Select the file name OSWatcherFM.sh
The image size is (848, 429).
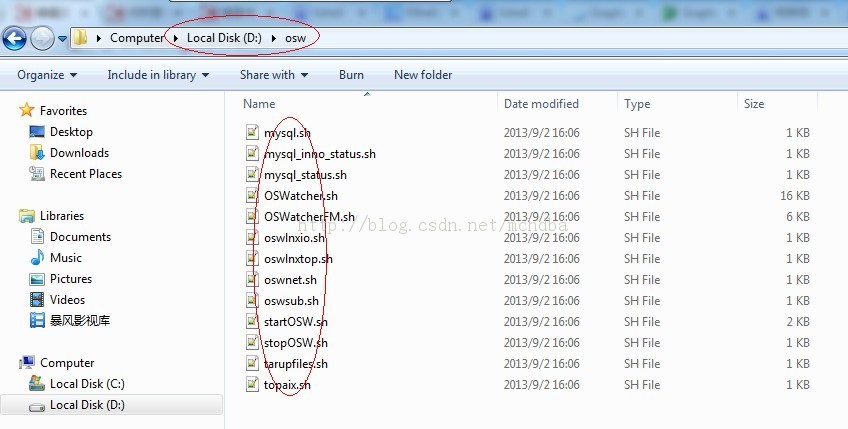click(x=309, y=217)
